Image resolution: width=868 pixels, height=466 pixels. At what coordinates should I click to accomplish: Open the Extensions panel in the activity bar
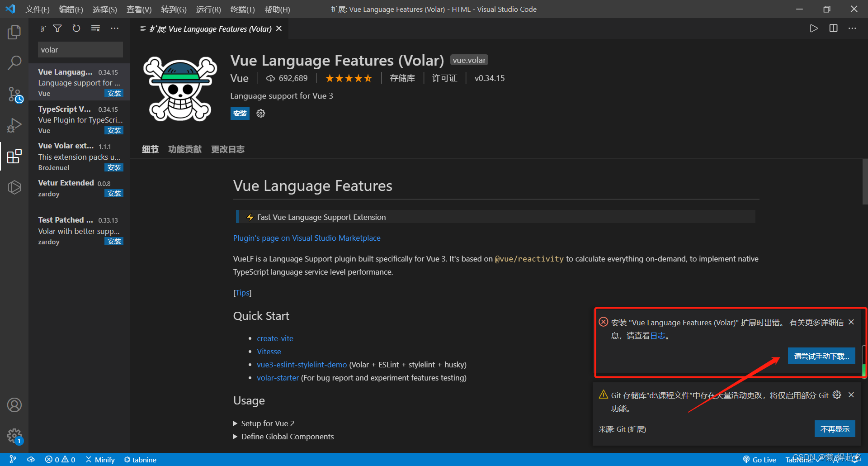pyautogui.click(x=14, y=156)
